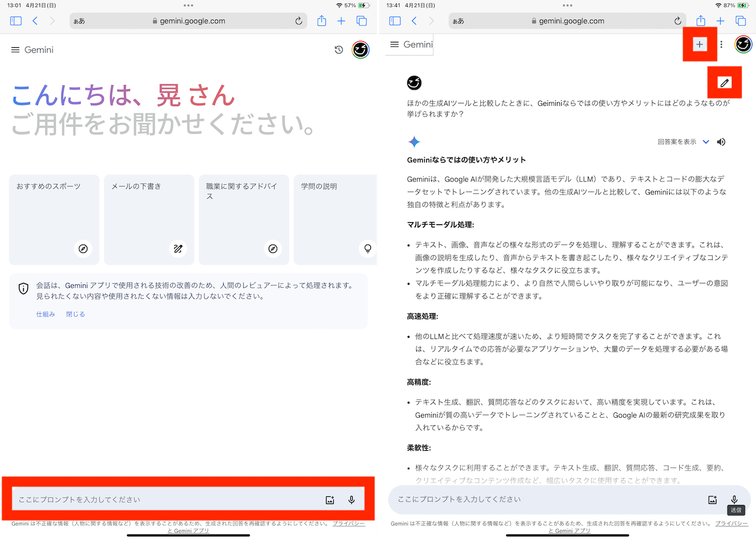Click the 柔軟性: heading
756x540 pixels.
click(x=419, y=448)
